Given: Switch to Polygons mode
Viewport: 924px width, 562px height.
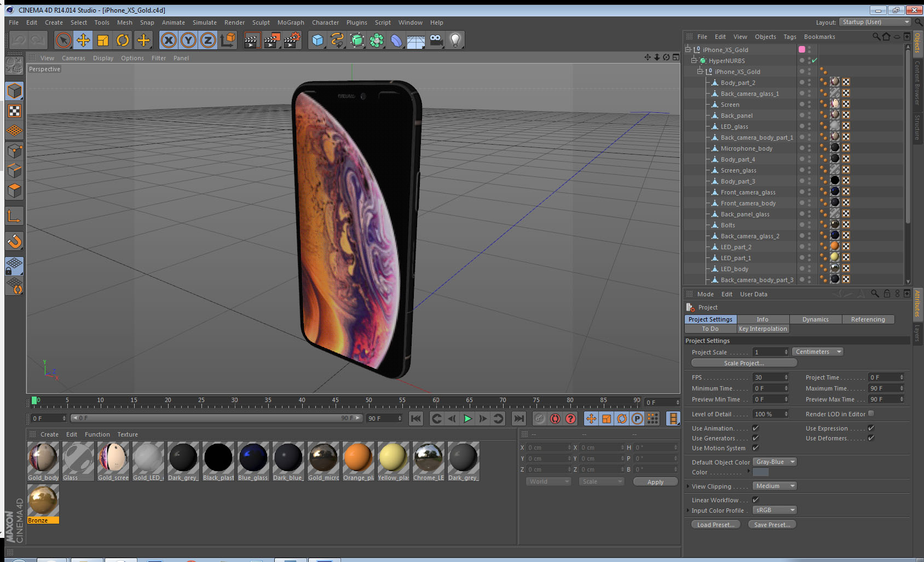Looking at the screenshot, I should click(14, 190).
